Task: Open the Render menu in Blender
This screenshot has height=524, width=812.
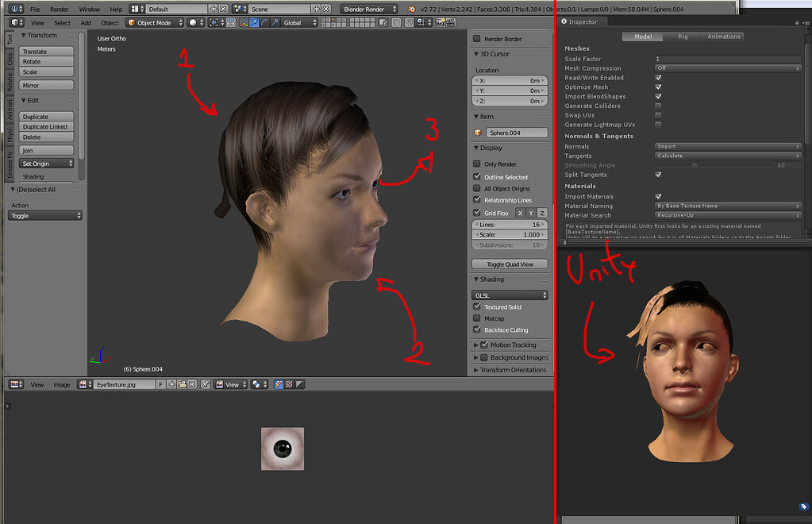Action: tap(58, 9)
